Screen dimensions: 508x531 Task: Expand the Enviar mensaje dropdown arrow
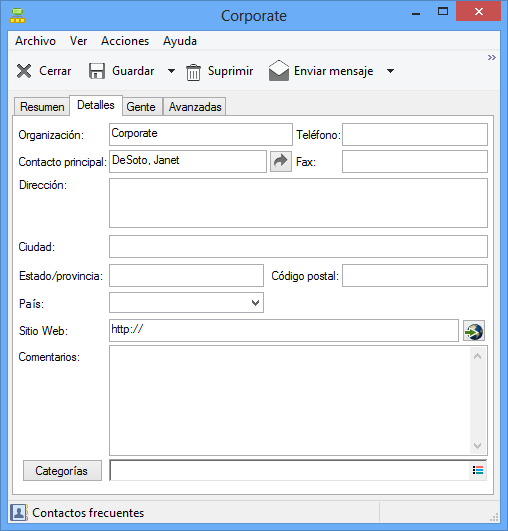click(x=390, y=71)
